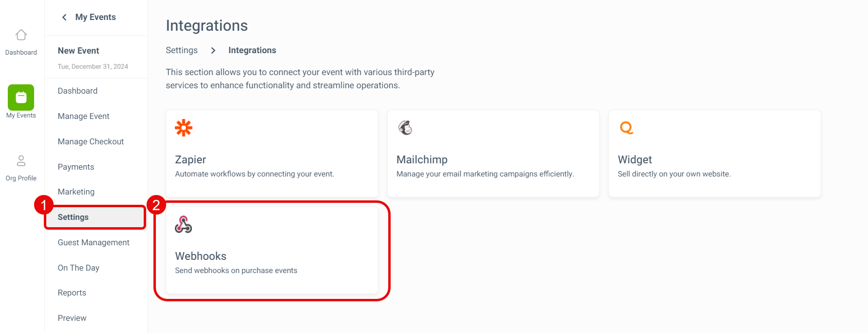Viewport: 868px width, 333px height.
Task: Click the Zapier asterisk logo icon
Action: pos(184,128)
